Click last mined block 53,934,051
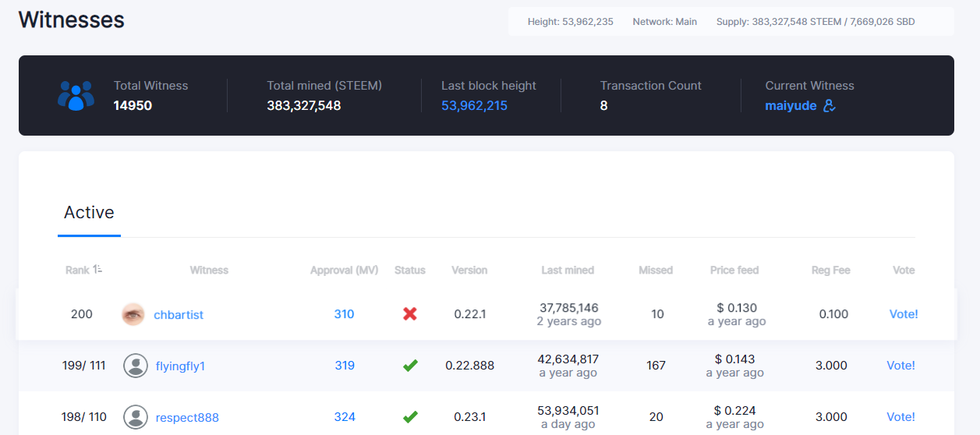The width and height of the screenshot is (980, 435). [x=568, y=411]
